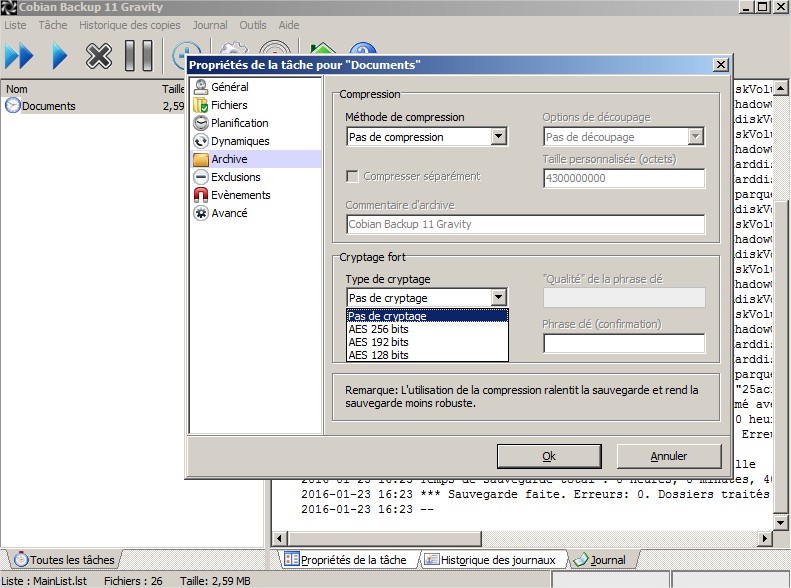The image size is (791, 588).
Task: Select the Archive folder icon
Action: pos(201,159)
